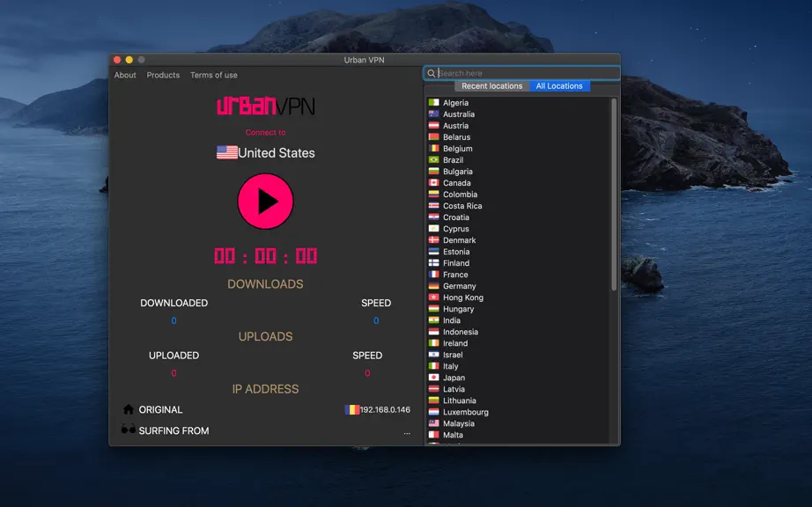Select the Costa Rica flag icon

point(433,205)
